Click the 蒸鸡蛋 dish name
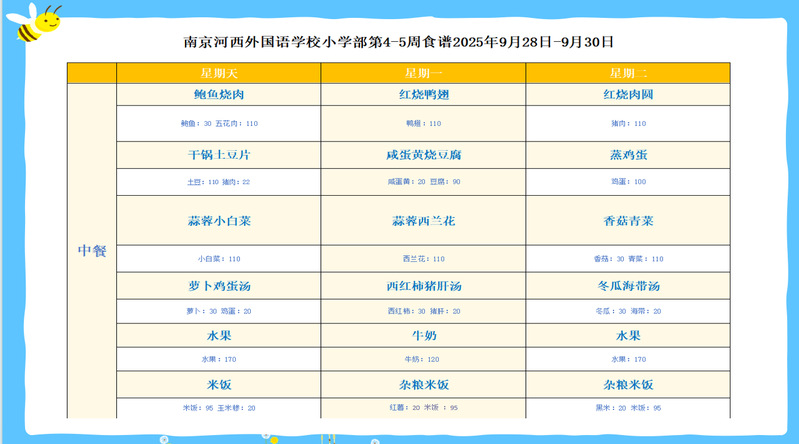This screenshot has height=444, width=799. 628,155
